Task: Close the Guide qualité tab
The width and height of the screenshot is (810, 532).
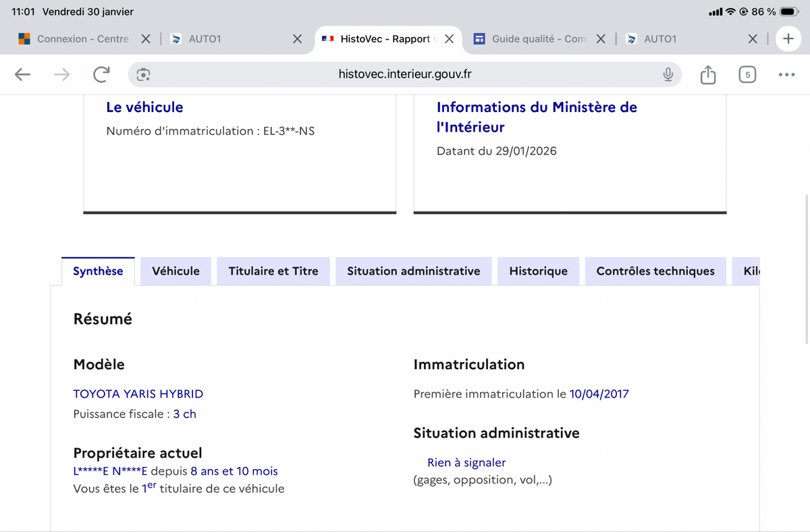Action: pos(601,39)
